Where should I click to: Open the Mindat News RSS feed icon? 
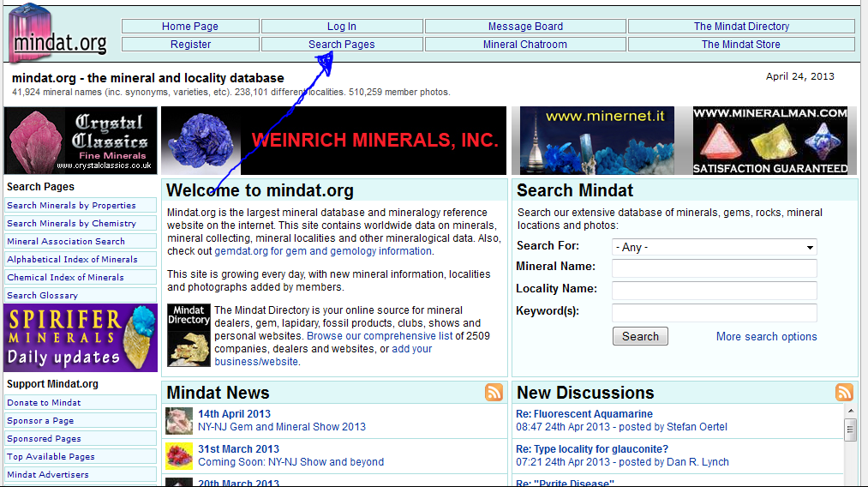(494, 393)
